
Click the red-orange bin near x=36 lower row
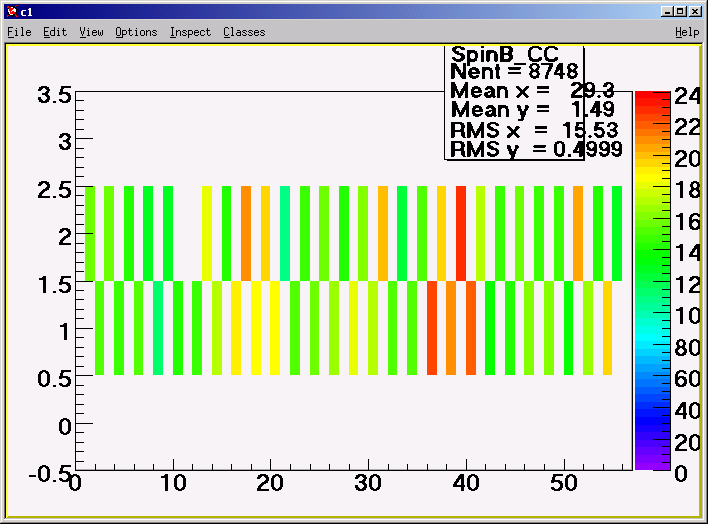pyautogui.click(x=432, y=328)
